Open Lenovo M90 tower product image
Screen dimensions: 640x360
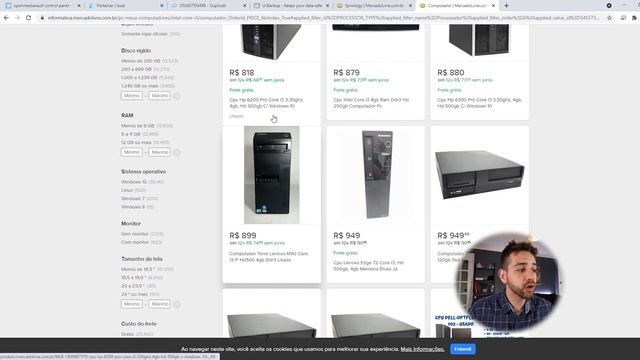(x=271, y=175)
